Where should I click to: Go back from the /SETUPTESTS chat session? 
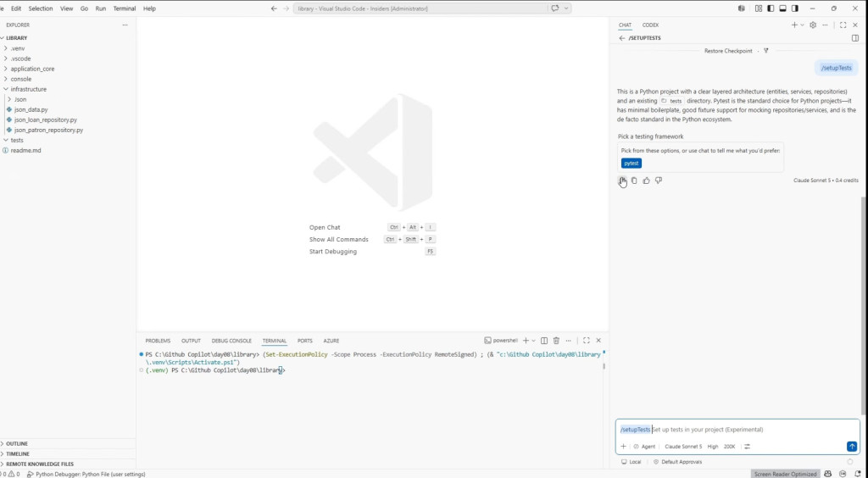(621, 38)
